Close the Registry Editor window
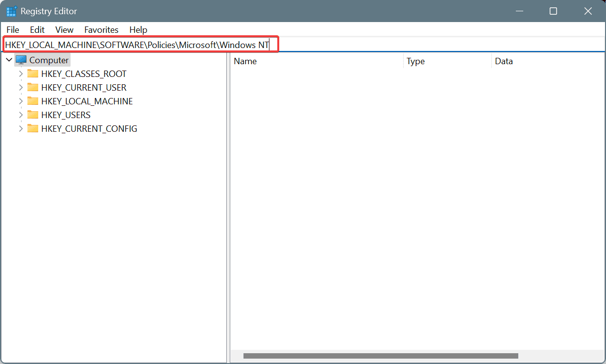Image resolution: width=606 pixels, height=364 pixels. [588, 11]
